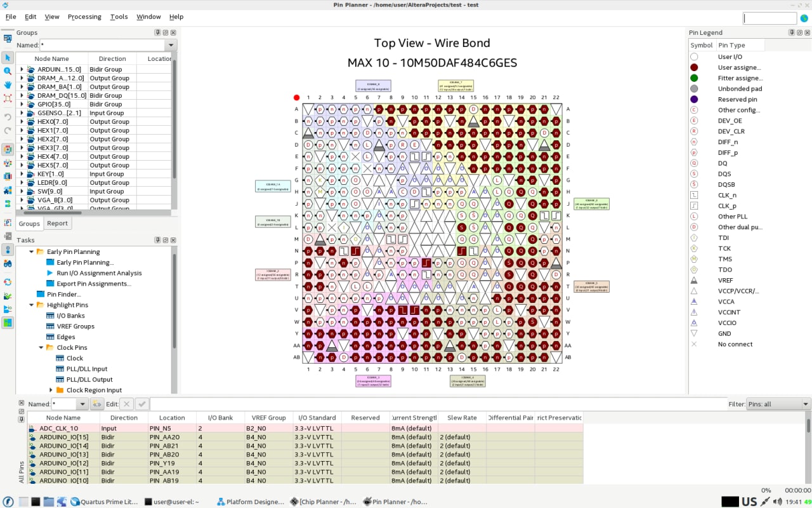Expand the ARDUIN...15..0] group row
This screenshot has width=812, height=508.
[22, 69]
